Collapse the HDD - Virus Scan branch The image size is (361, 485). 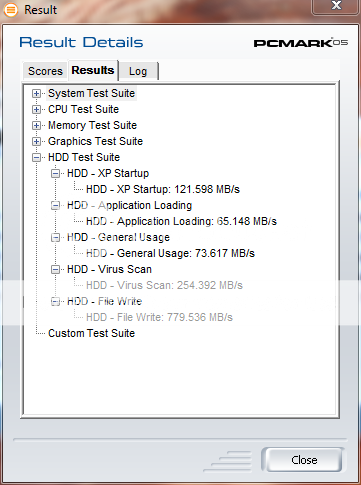[x=56, y=269]
